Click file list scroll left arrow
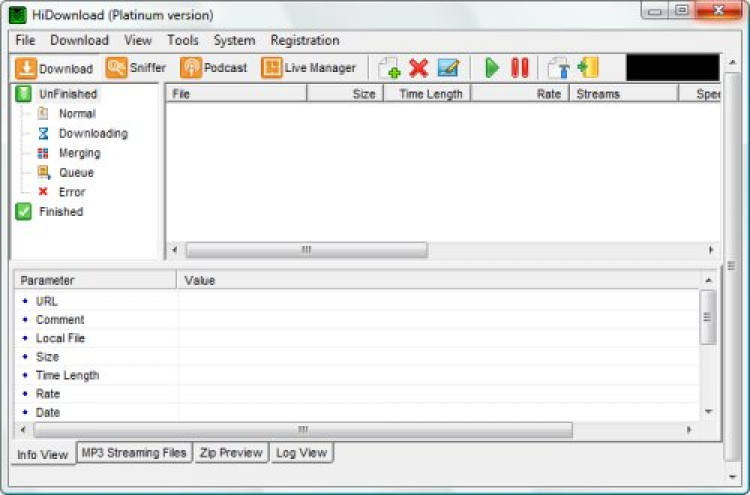This screenshot has height=495, width=750. [174, 250]
